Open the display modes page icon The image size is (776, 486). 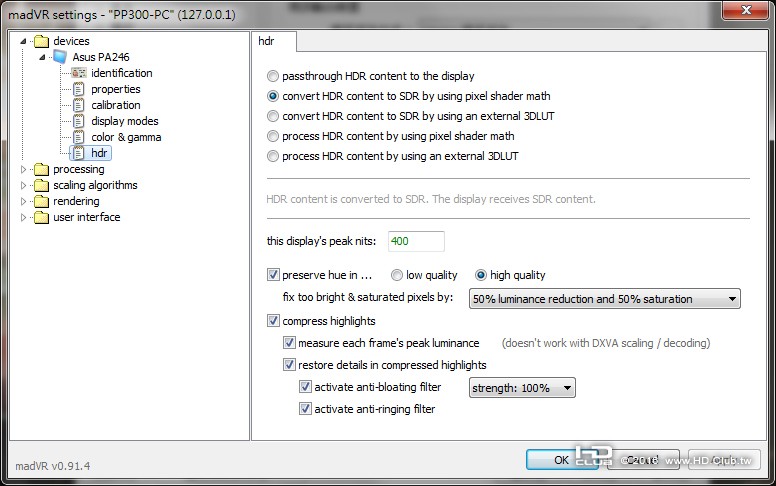tap(79, 121)
